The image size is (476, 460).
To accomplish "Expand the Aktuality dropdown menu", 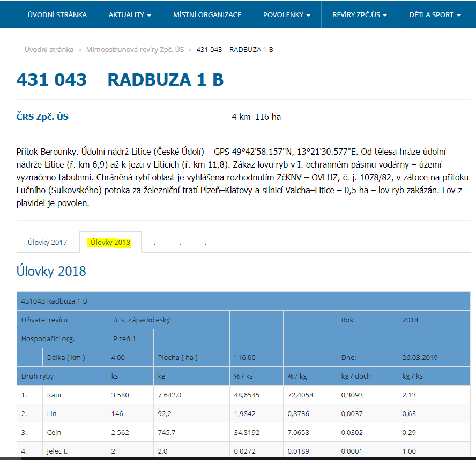I will coord(129,14).
